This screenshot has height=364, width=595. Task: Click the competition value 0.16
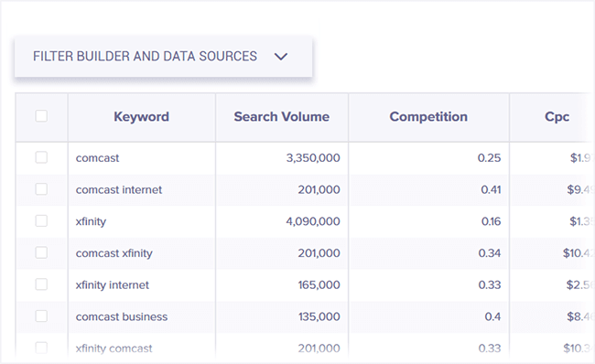[491, 221]
